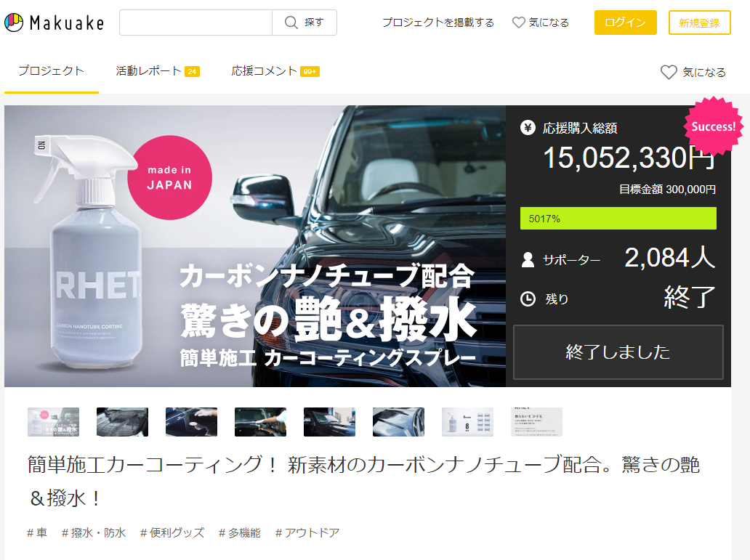Select the eighth text-card thumbnail
This screenshot has width=750, height=560.
tap(536, 422)
